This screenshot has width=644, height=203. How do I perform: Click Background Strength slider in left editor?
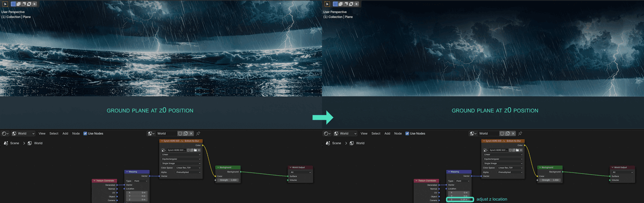coord(228,180)
